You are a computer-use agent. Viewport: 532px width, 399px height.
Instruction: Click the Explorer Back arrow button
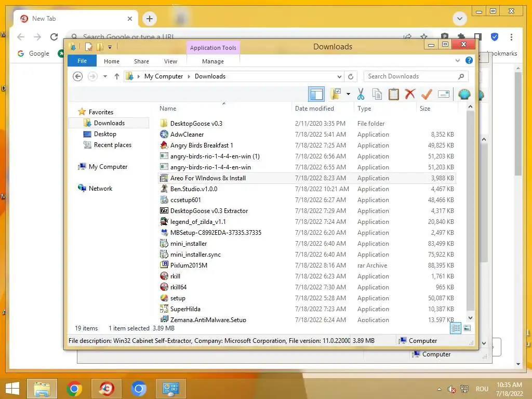(x=78, y=76)
